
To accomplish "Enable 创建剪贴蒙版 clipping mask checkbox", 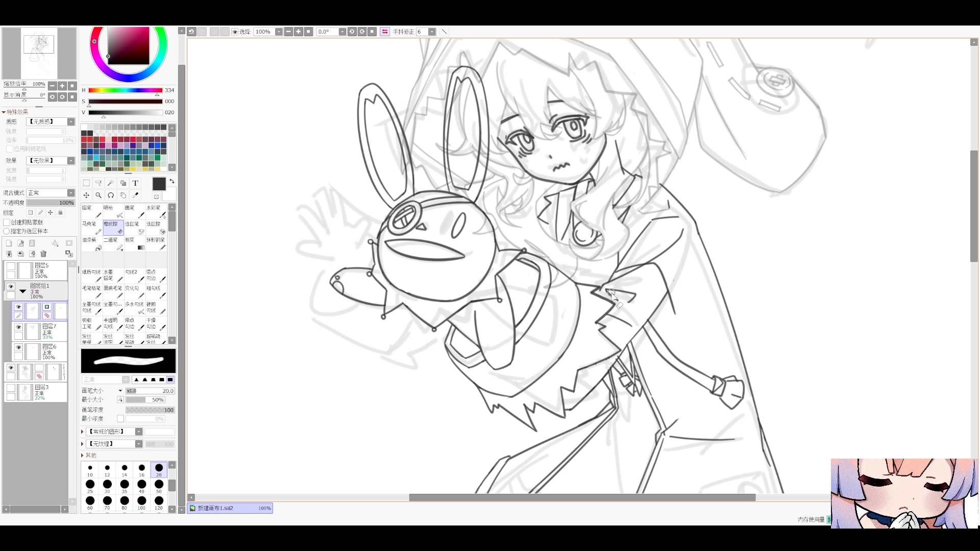I will coord(7,222).
